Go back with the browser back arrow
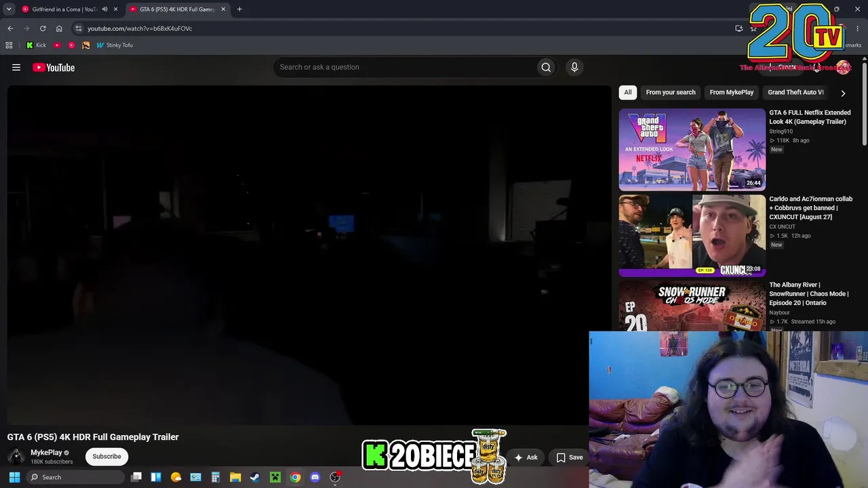 10,28
